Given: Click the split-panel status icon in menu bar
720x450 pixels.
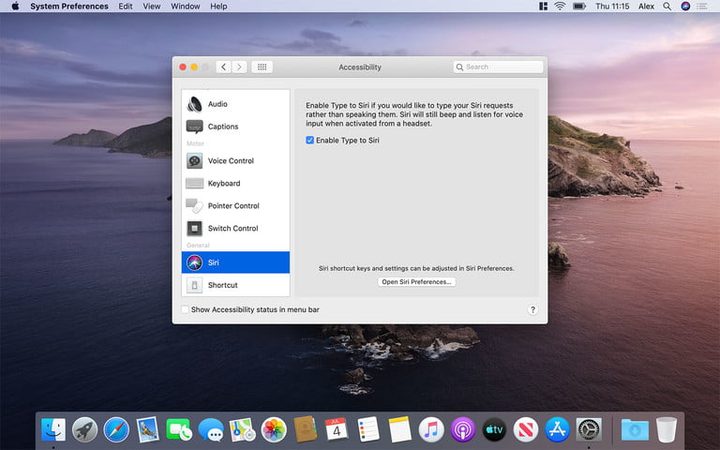Looking at the screenshot, I should (x=543, y=6).
